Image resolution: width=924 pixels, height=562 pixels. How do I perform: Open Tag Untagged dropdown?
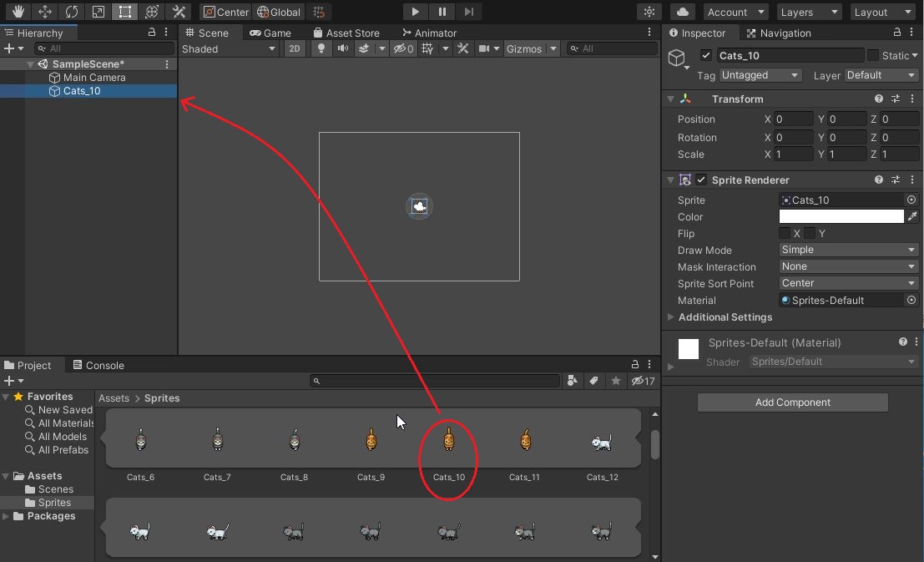click(760, 75)
